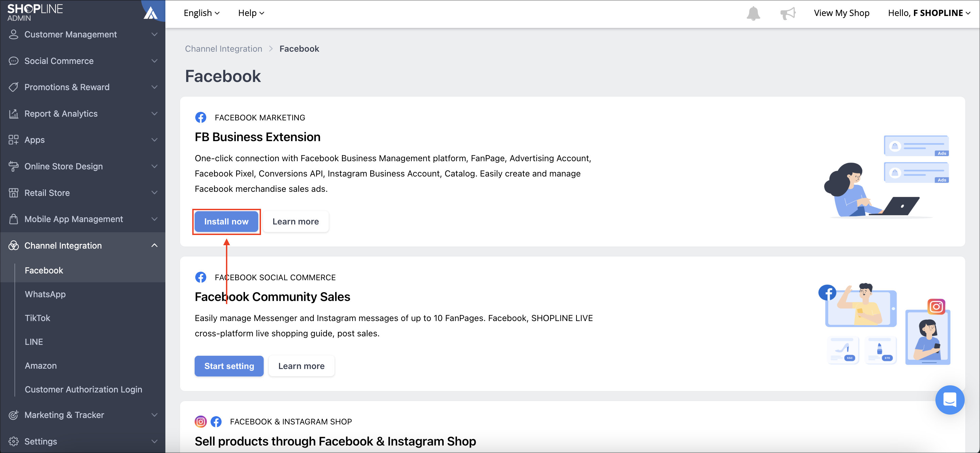
Task: Expand the Apps menu chevron
Action: (154, 140)
